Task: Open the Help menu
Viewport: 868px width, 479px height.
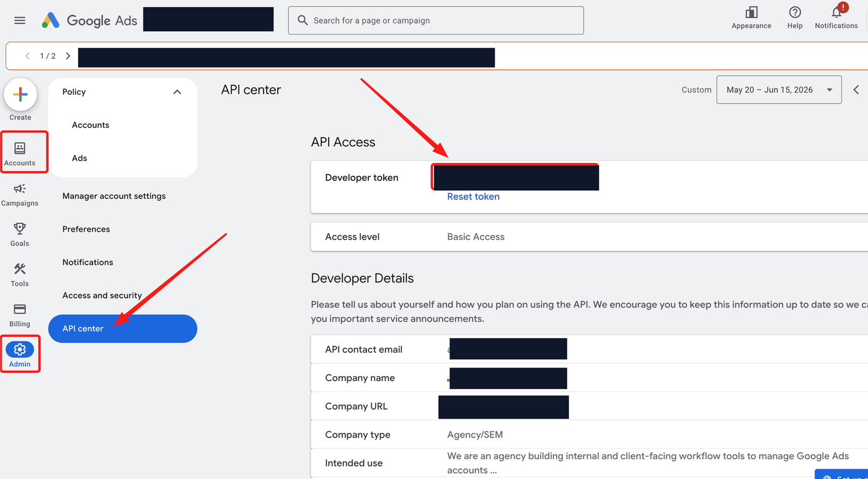Action: (x=795, y=18)
